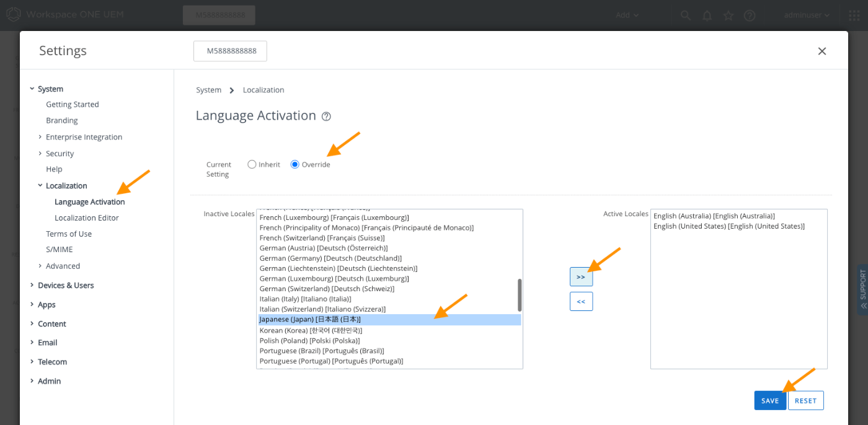
Task: Click the Workspace ONE UEM logo icon
Action: click(x=14, y=14)
